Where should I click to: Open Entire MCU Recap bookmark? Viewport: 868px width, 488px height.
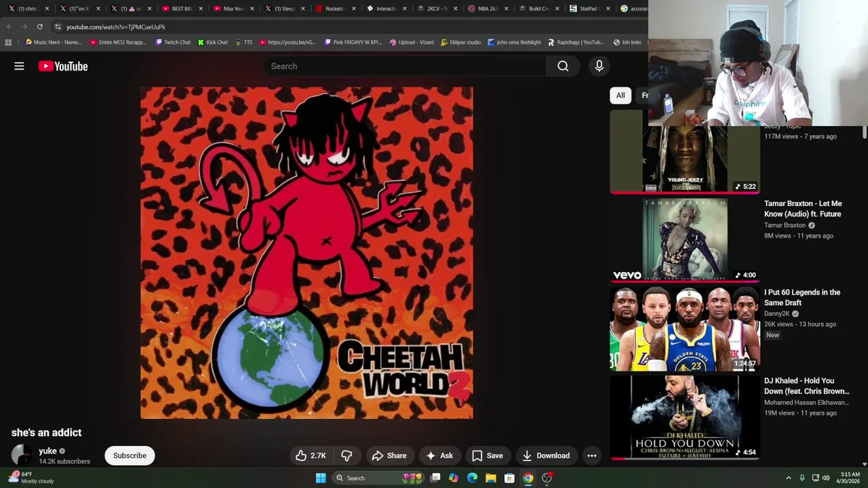click(118, 42)
